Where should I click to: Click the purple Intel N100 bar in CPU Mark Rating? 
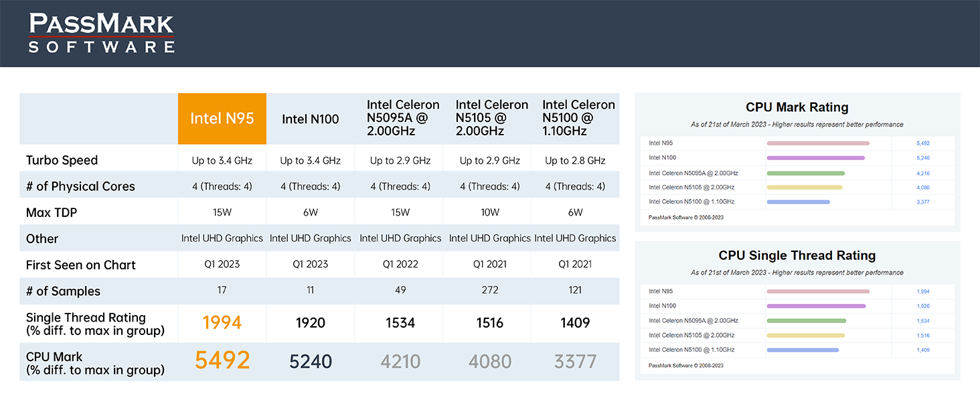click(x=815, y=158)
